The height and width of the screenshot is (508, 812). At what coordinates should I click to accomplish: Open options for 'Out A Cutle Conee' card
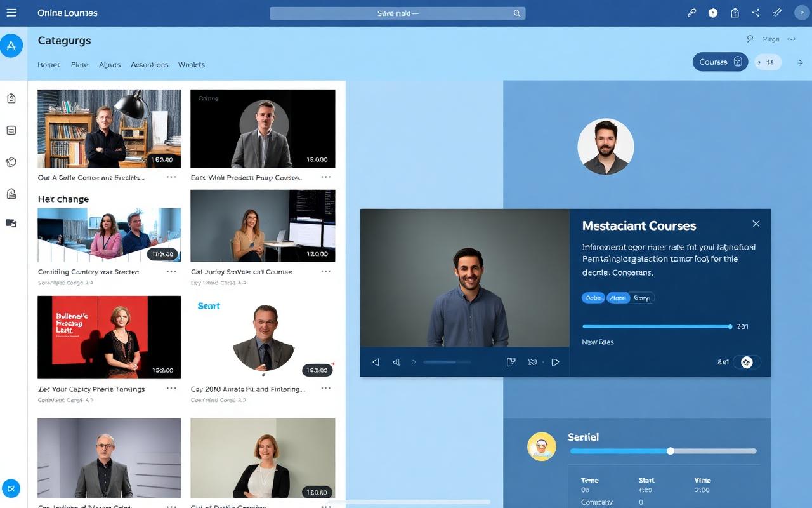point(171,177)
